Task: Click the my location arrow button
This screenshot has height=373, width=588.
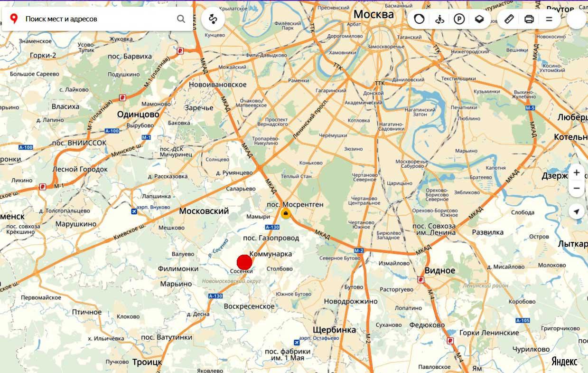Action: click(x=577, y=211)
